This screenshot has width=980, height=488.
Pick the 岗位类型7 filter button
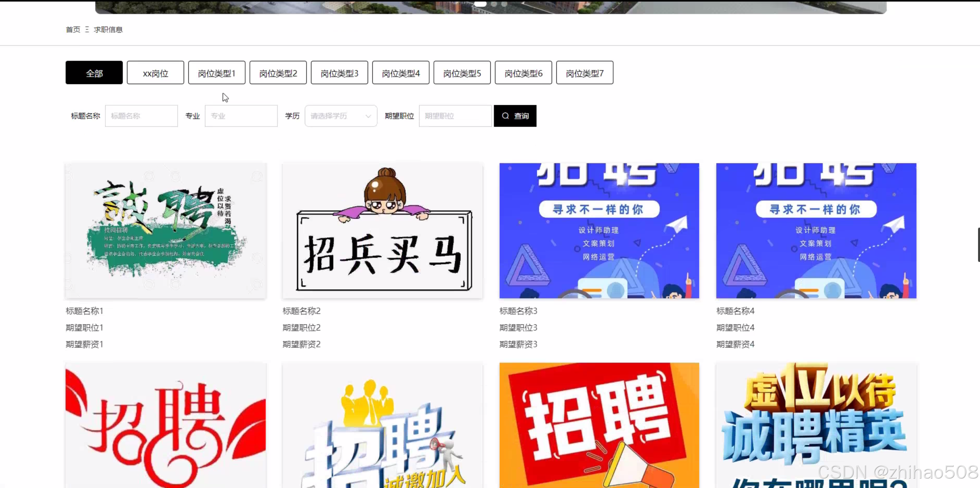point(584,73)
